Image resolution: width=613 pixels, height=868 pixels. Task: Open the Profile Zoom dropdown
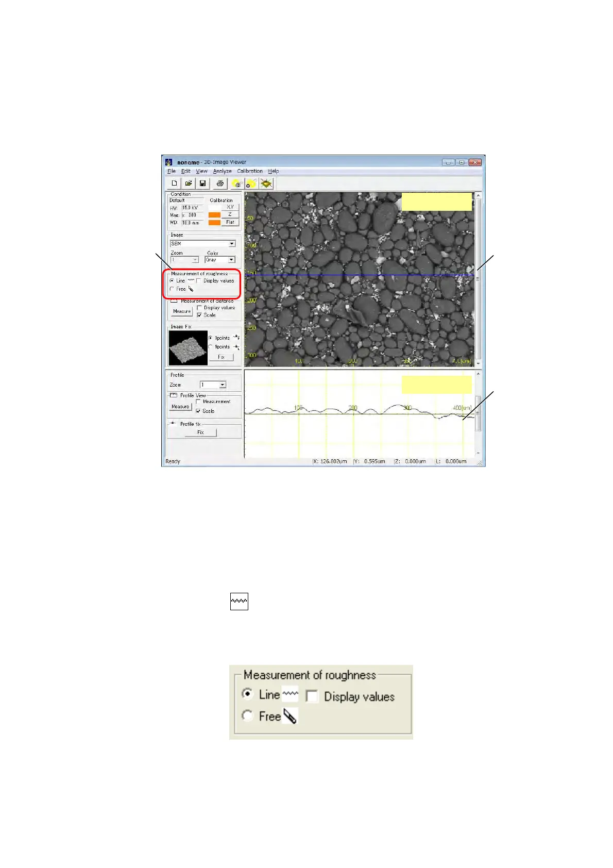(x=222, y=385)
